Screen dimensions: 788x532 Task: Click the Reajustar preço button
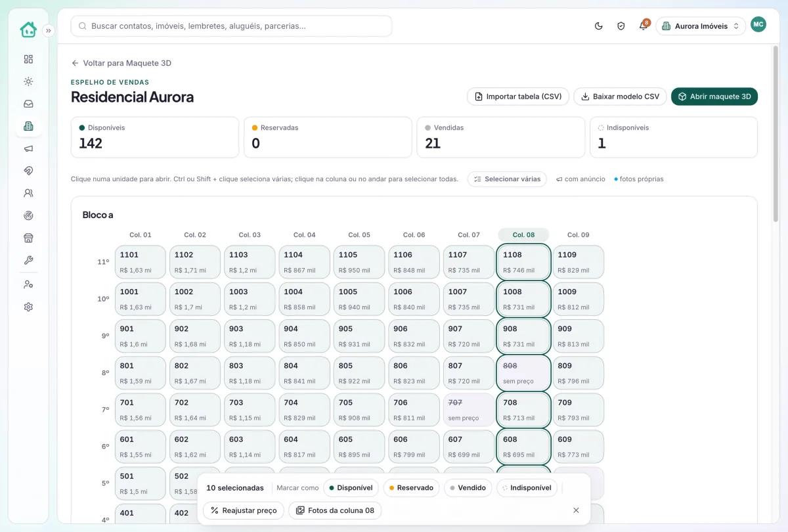(244, 510)
